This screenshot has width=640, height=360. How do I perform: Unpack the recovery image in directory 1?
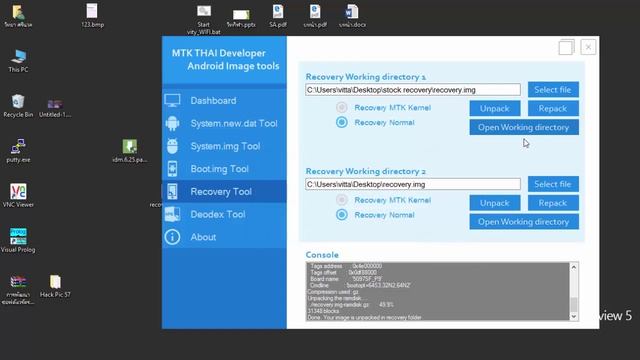[x=495, y=109]
